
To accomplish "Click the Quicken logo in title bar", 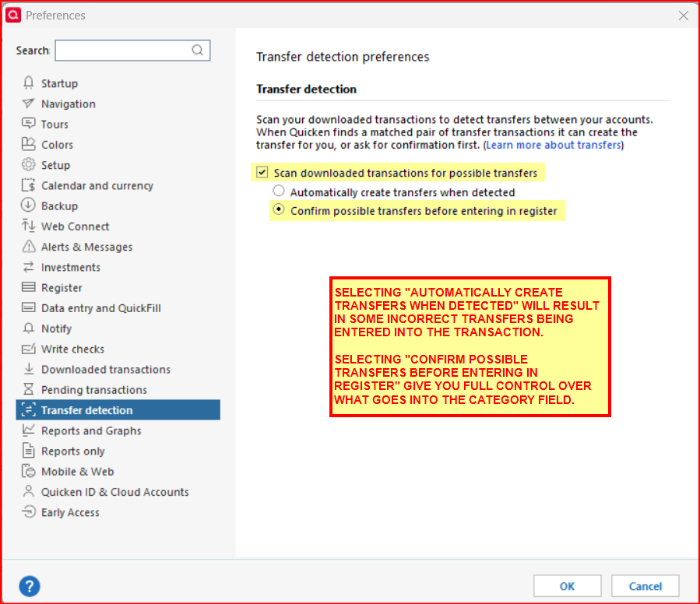I will pyautogui.click(x=13, y=15).
